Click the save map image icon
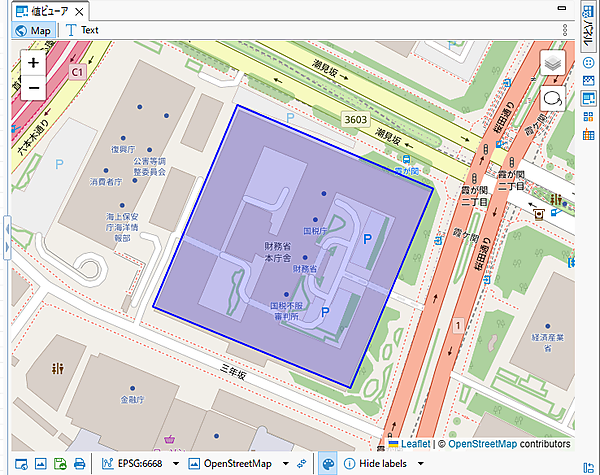Screen dimensions: 600x475 coord(59,464)
